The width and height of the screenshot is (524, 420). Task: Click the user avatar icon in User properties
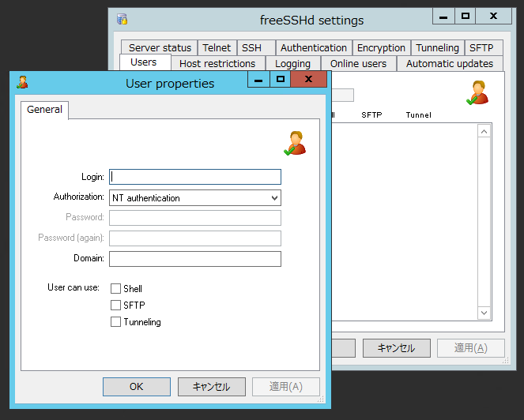coord(295,143)
